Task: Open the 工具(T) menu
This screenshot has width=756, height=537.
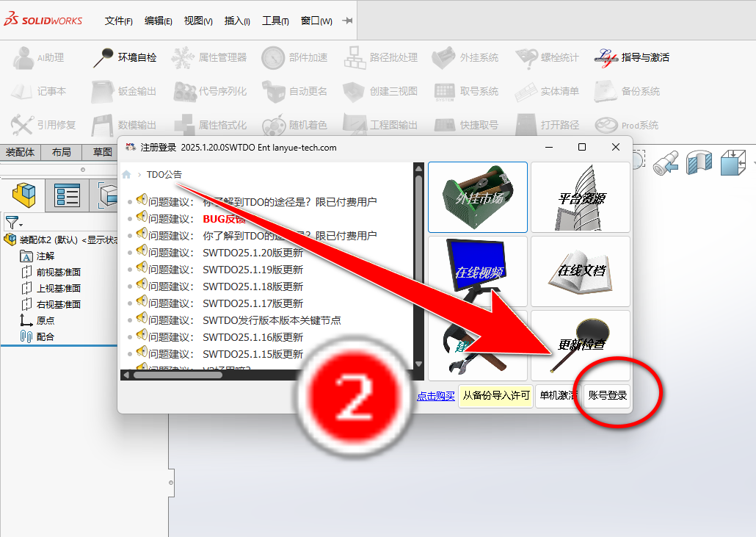Action: pos(275,21)
